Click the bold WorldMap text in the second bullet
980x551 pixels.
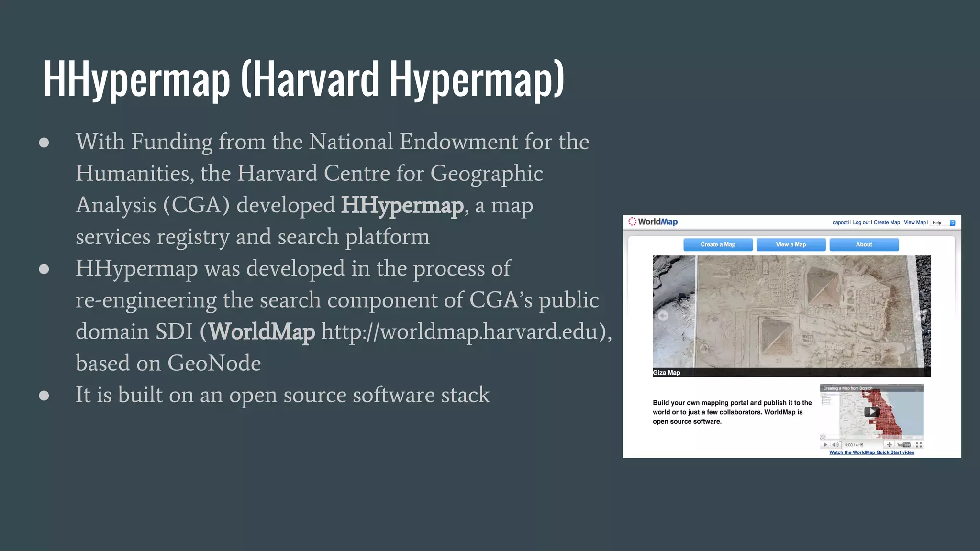(x=262, y=331)
